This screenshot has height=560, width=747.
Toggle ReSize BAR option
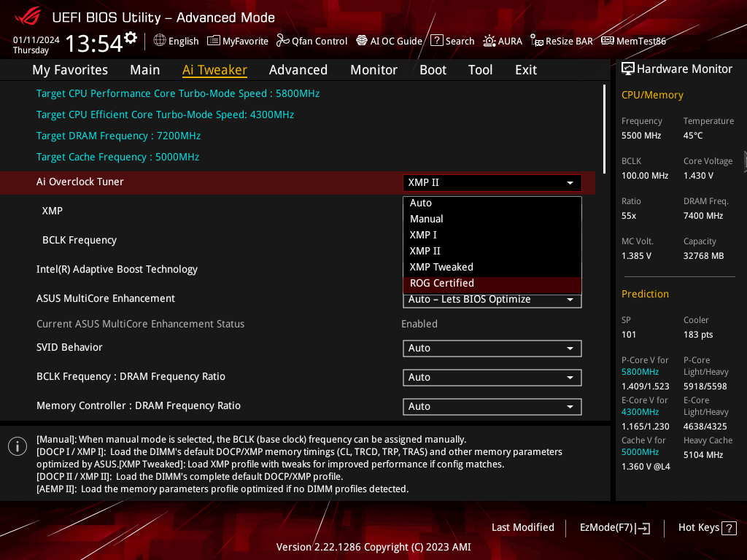(x=562, y=41)
